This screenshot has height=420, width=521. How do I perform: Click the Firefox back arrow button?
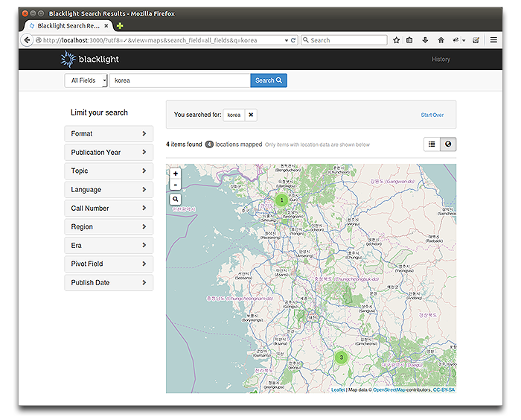click(27, 40)
